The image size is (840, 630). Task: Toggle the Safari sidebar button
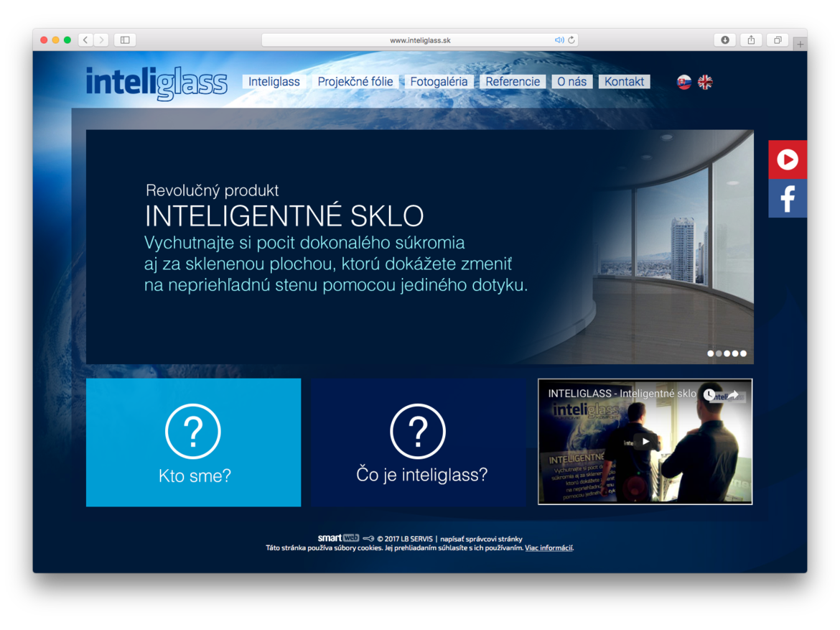125,40
